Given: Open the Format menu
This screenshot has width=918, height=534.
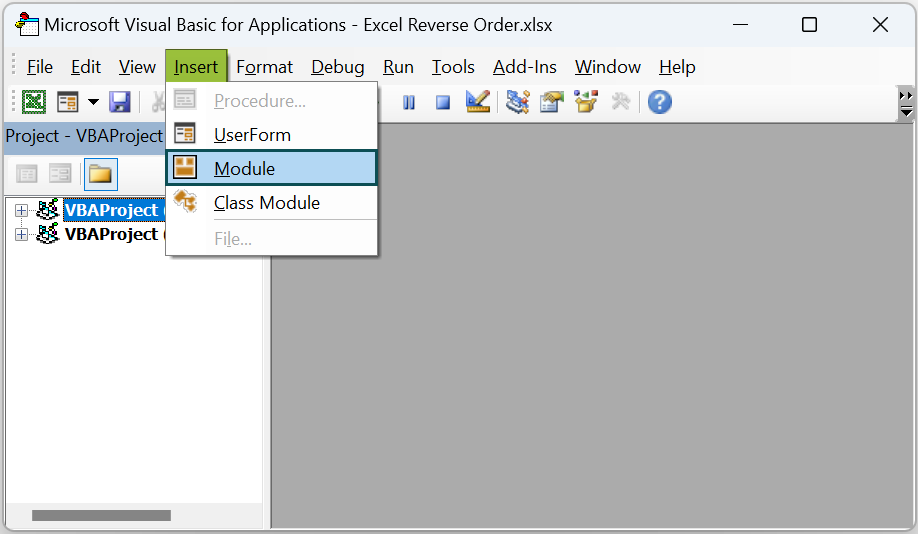Looking at the screenshot, I should (x=265, y=67).
